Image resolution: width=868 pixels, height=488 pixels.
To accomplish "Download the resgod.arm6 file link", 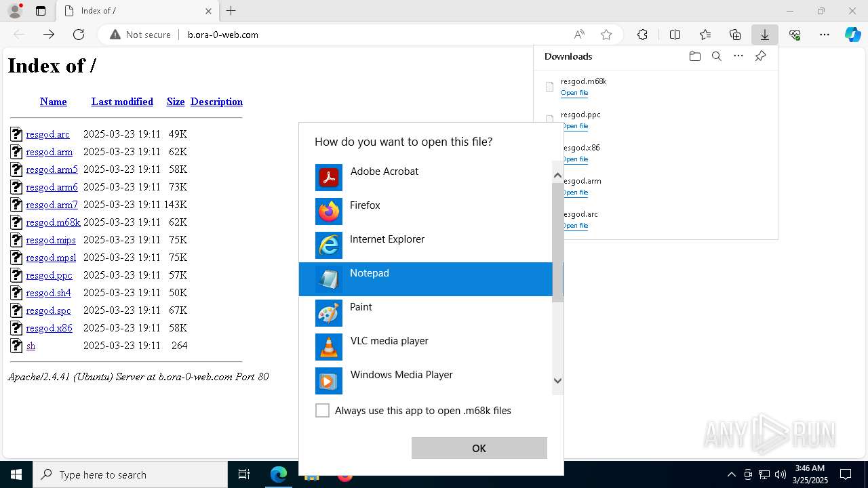I will [x=52, y=187].
